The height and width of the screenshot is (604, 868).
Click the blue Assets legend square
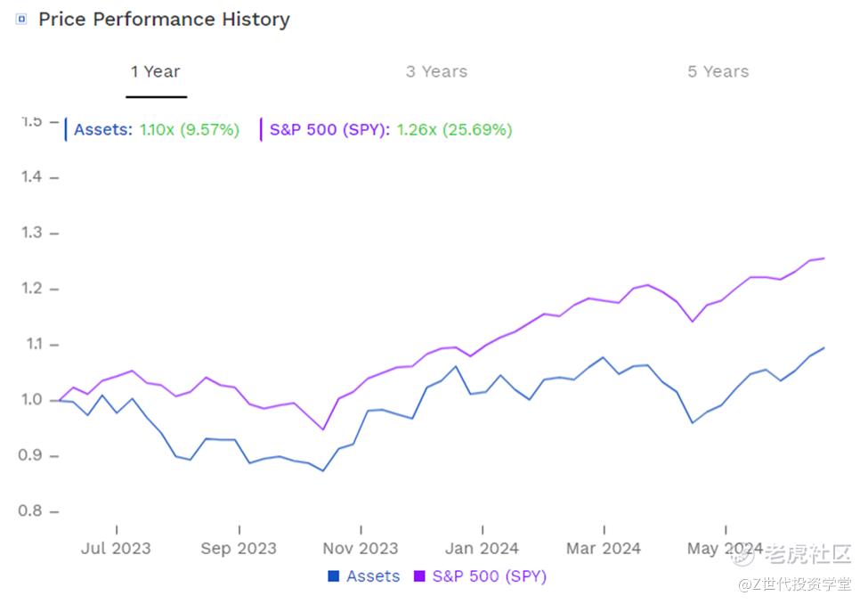pyautogui.click(x=334, y=576)
